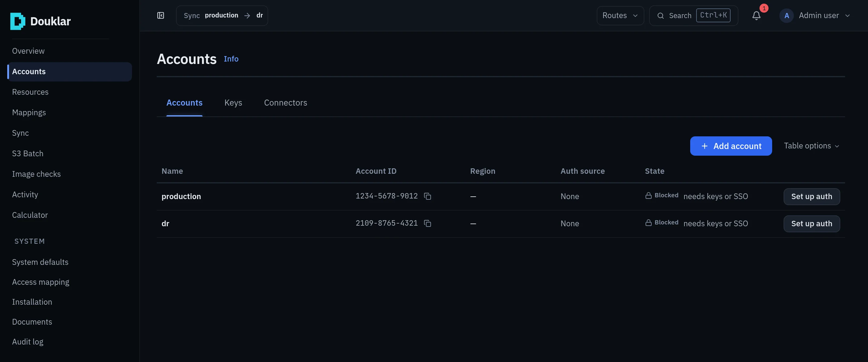Focus the Search field

pos(693,15)
